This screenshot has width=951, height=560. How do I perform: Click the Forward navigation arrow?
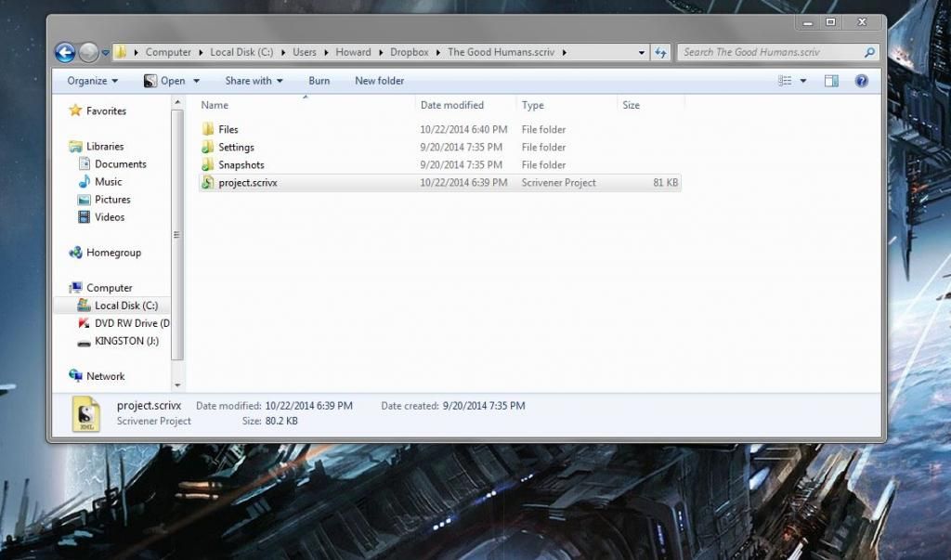88,53
